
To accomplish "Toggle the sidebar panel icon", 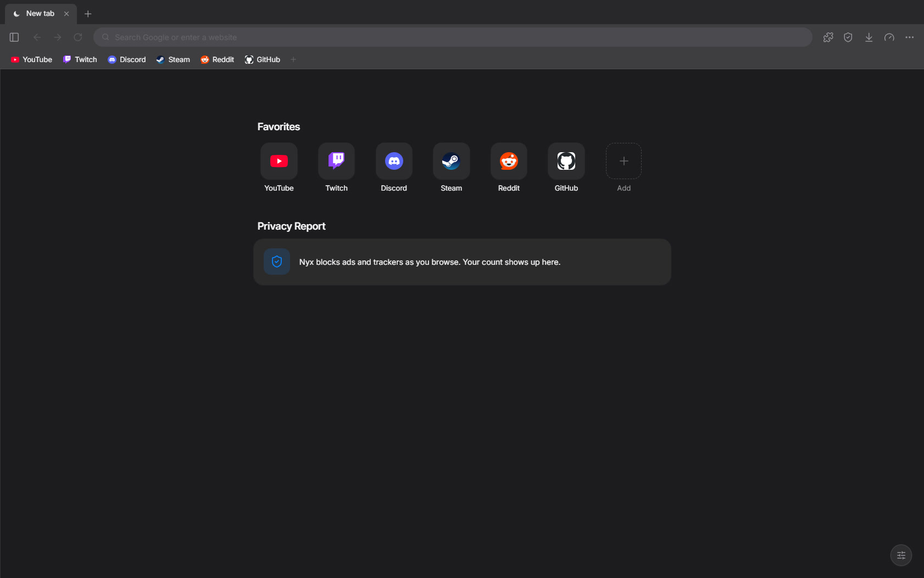I will [x=14, y=37].
